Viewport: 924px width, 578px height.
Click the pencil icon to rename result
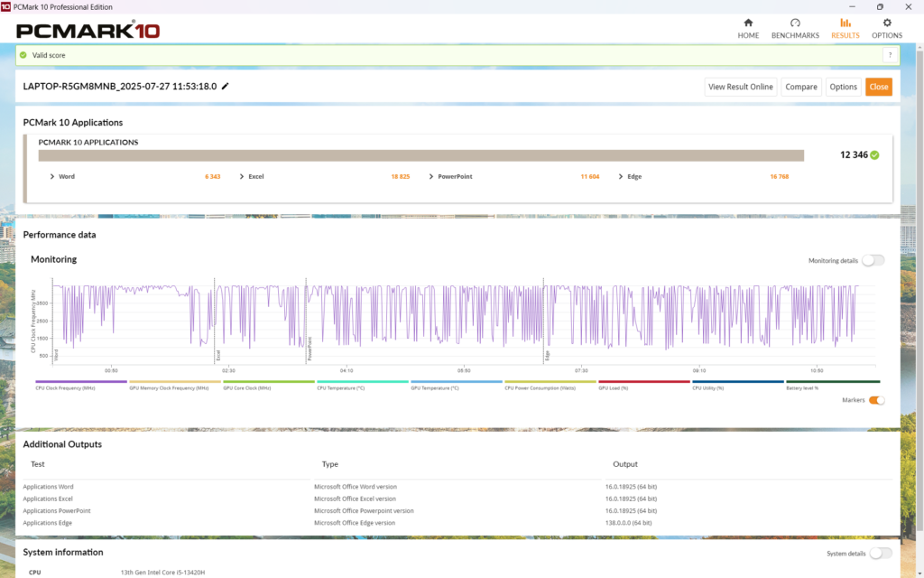click(226, 87)
